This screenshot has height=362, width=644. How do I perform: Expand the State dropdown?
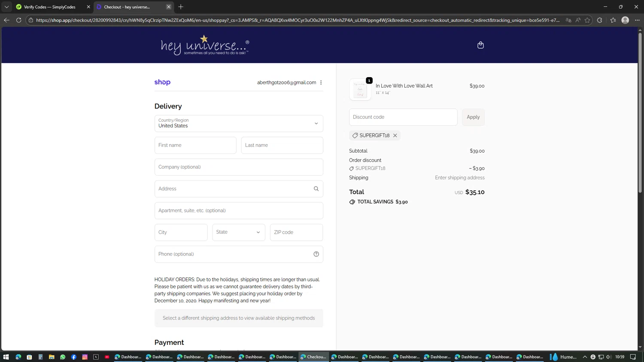[x=239, y=232]
